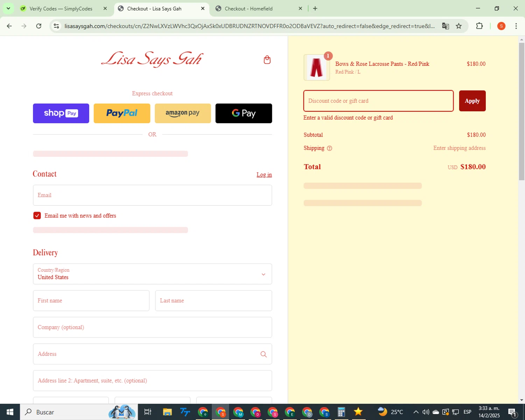This screenshot has width=525, height=420.
Task: Open the Chrome three-dot menu
Action: tap(516, 26)
